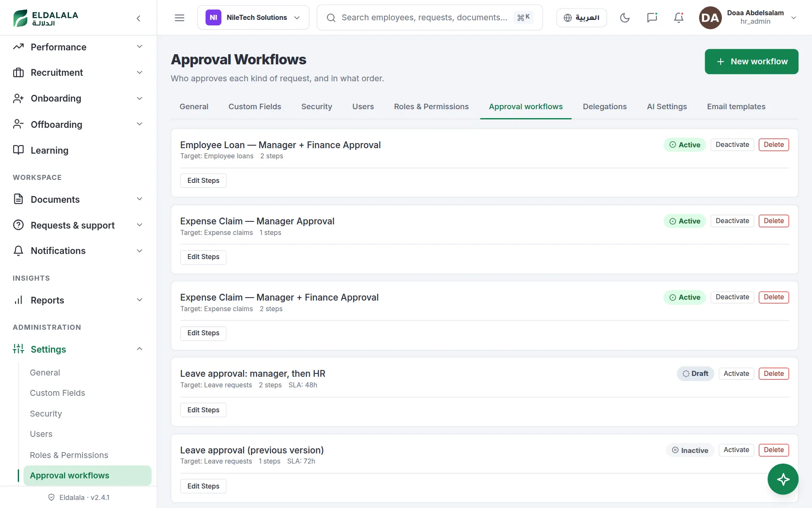Open the AI assistant sparkle button
The image size is (812, 508).
783,479
